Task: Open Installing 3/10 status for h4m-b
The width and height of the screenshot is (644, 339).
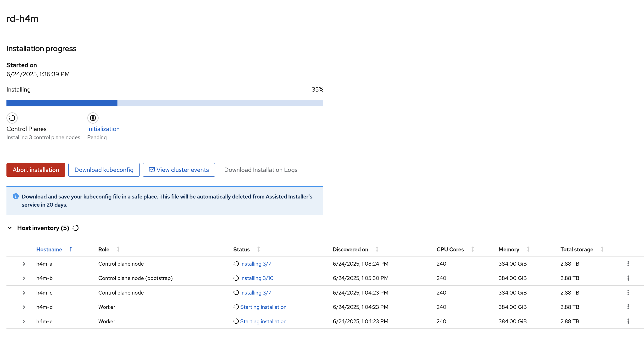Action: pos(256,278)
